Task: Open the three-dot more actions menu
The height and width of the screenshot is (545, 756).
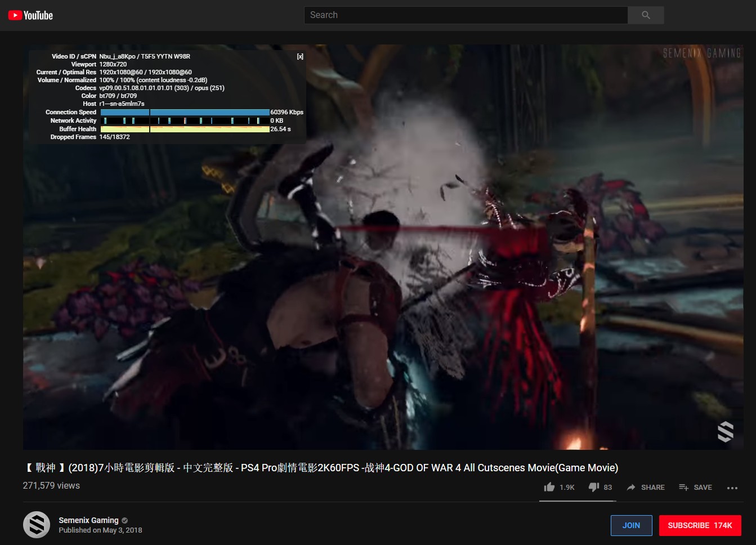Action: tap(732, 488)
